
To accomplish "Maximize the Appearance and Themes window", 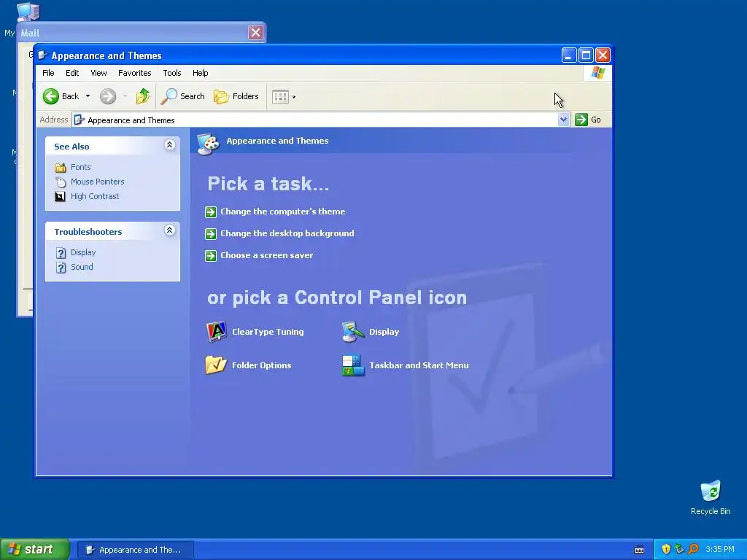I will [x=586, y=55].
